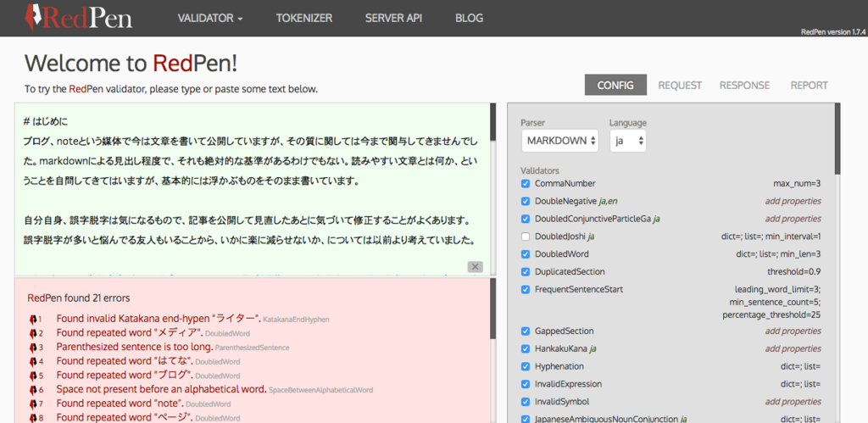Click the pen icon beside error 8
This screenshot has width=868, height=423.
pos(34,418)
